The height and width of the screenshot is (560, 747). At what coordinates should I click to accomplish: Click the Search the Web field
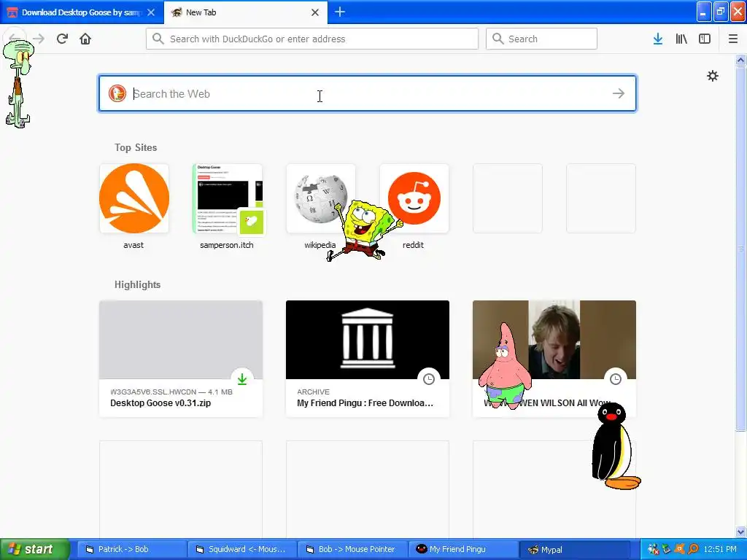point(368,93)
